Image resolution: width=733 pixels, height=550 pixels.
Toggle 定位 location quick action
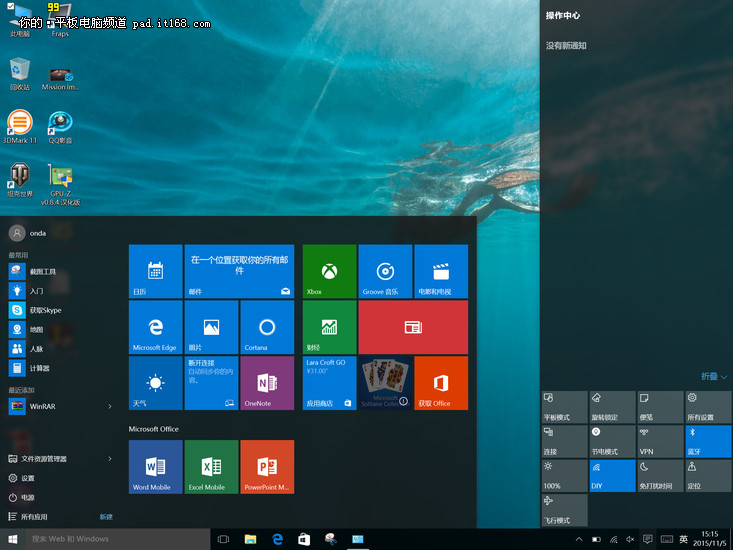[x=708, y=476]
